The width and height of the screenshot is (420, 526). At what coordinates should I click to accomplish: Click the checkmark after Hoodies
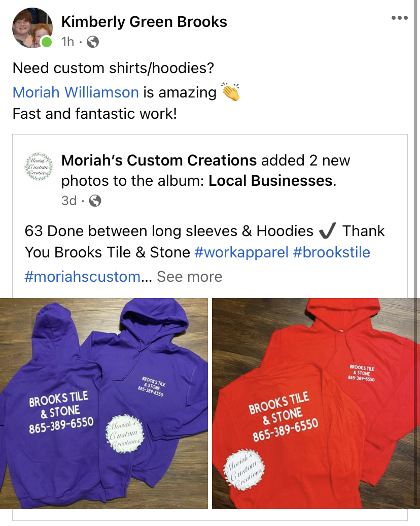327,231
